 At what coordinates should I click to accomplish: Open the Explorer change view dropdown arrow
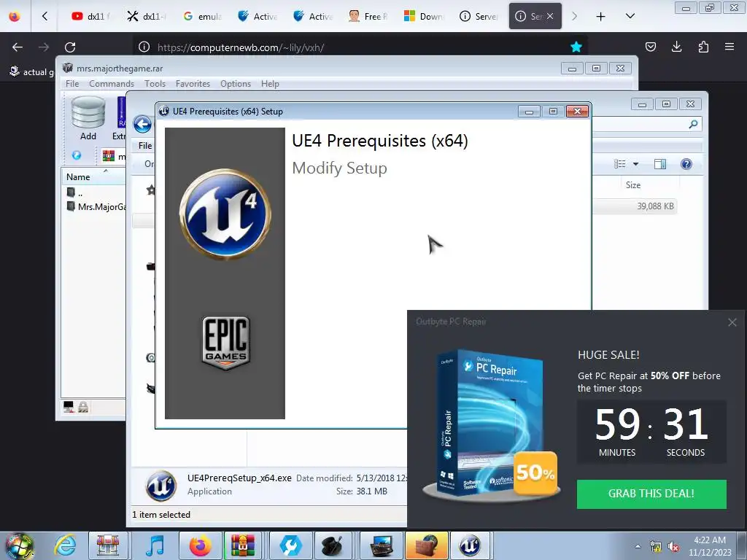pyautogui.click(x=635, y=164)
